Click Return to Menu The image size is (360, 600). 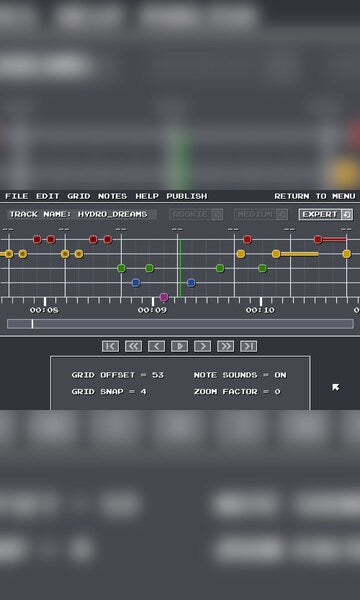click(315, 196)
